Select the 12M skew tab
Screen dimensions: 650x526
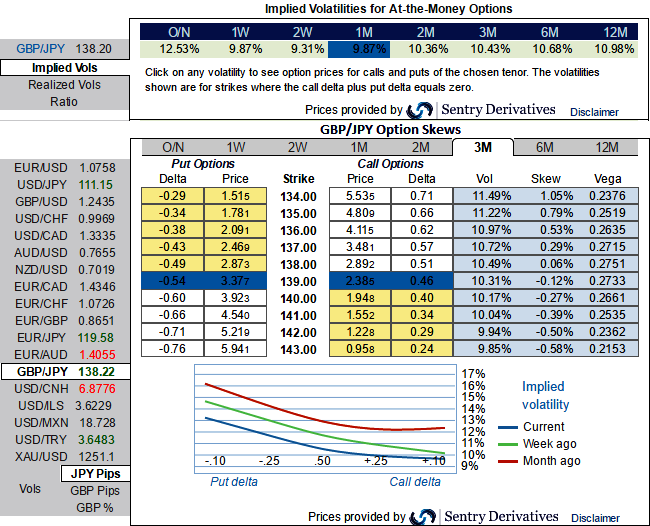click(x=607, y=147)
